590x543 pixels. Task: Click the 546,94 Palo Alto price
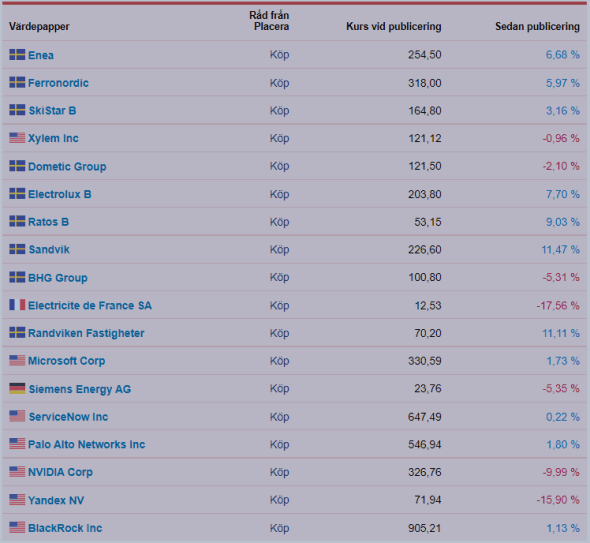425,444
